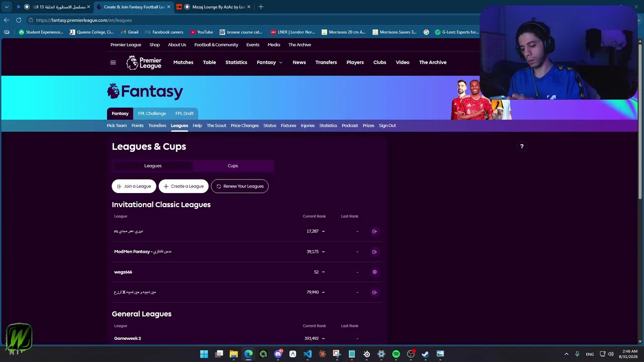Open the Injuries page
Viewport: 644px width, 362px height.
pyautogui.click(x=308, y=126)
